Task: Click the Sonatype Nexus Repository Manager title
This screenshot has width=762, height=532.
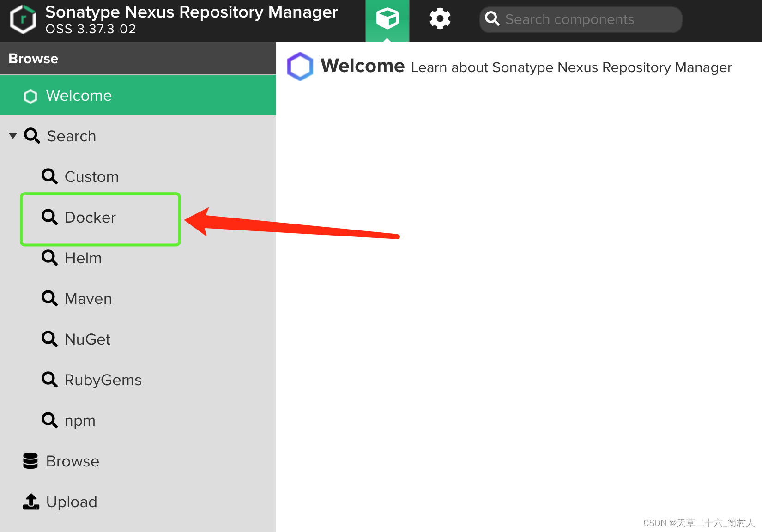Action: [x=192, y=12]
